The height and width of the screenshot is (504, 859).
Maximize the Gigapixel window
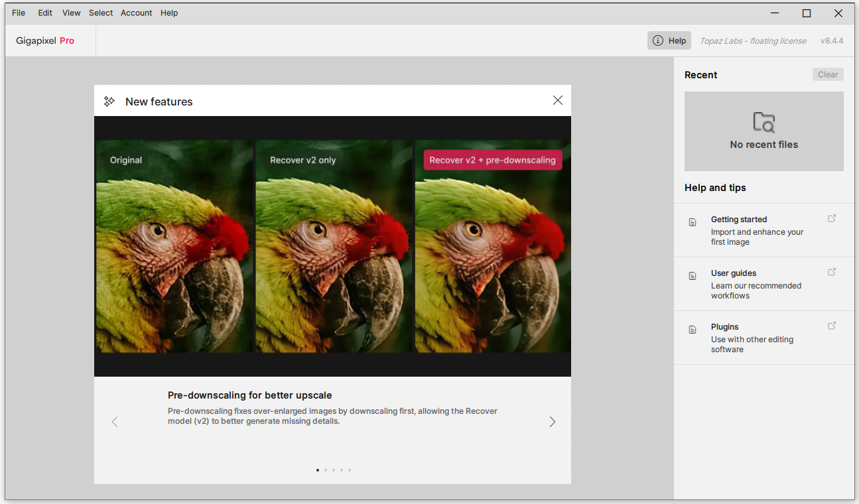(807, 13)
